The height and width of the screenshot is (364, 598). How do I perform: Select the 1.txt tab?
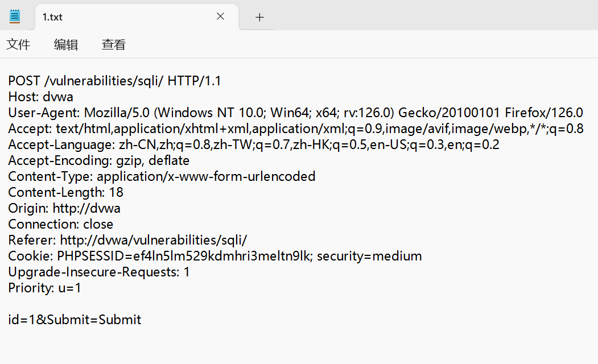[114, 17]
